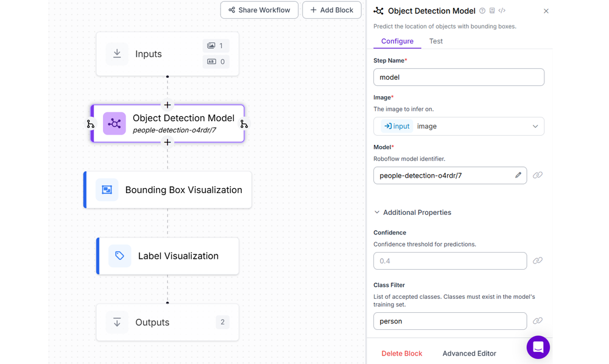Viewport: 609px width, 364px height.
Task: Open the chat bubble in bottom corner
Action: 538,347
